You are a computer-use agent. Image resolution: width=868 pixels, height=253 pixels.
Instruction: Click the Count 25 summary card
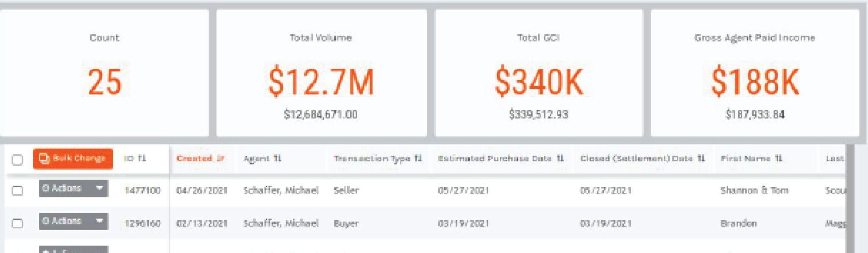coord(104,73)
